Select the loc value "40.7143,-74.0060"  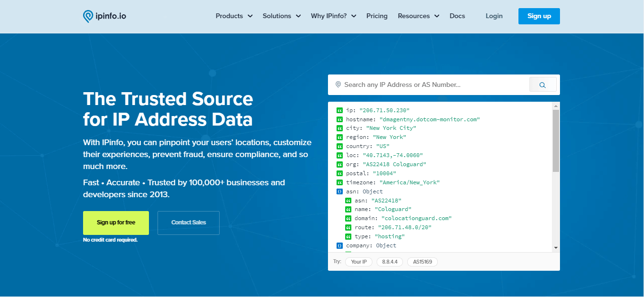pyautogui.click(x=392, y=156)
